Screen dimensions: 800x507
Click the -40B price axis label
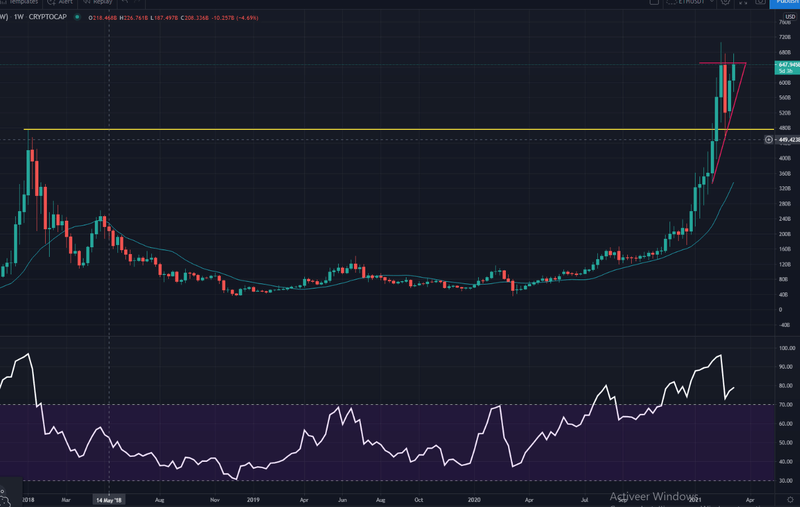pos(784,325)
